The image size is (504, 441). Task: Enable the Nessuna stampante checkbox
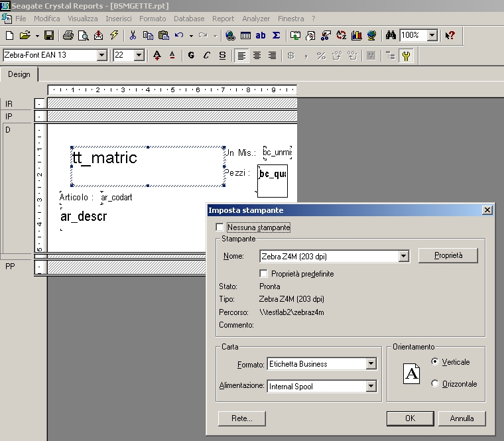[220, 227]
